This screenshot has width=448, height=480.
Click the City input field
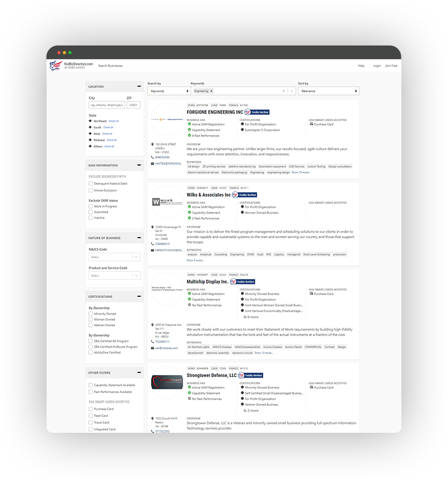(x=106, y=105)
